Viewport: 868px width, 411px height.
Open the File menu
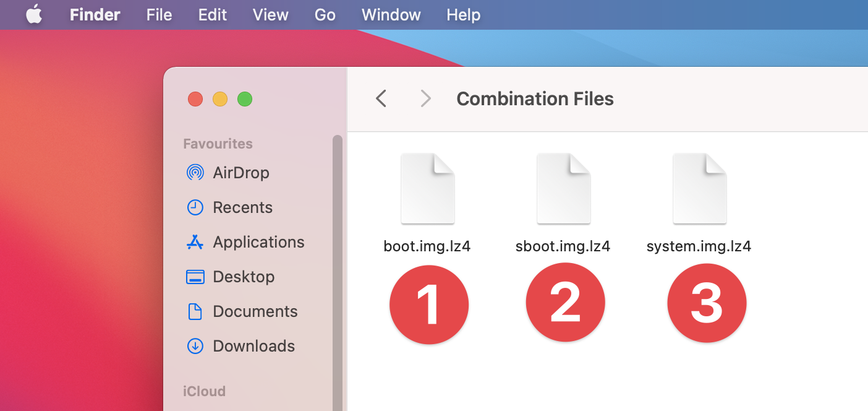tap(159, 15)
